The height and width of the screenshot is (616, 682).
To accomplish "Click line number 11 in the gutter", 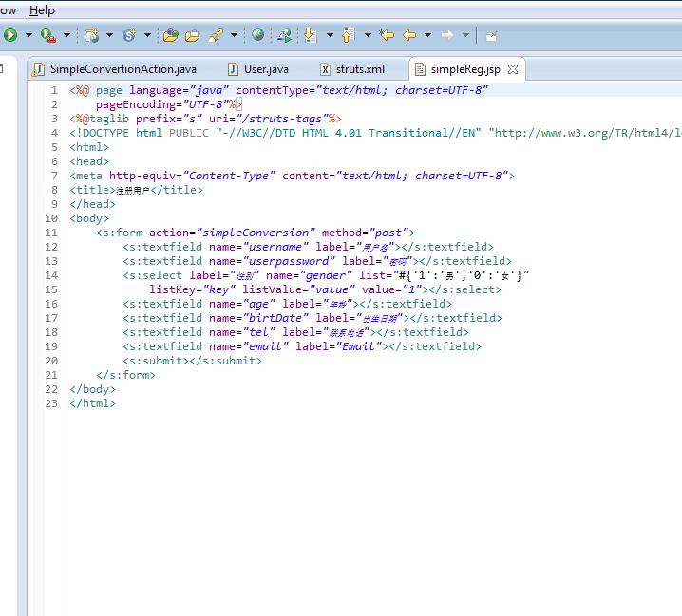I will 51,233.
